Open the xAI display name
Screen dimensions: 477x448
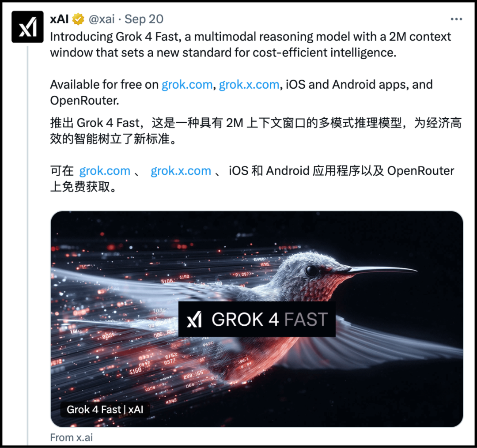tap(59, 19)
